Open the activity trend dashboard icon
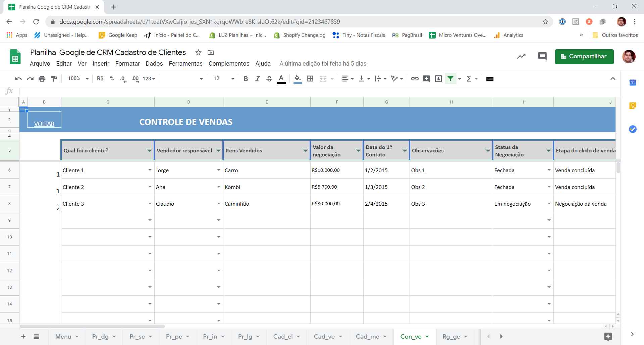 [x=521, y=56]
